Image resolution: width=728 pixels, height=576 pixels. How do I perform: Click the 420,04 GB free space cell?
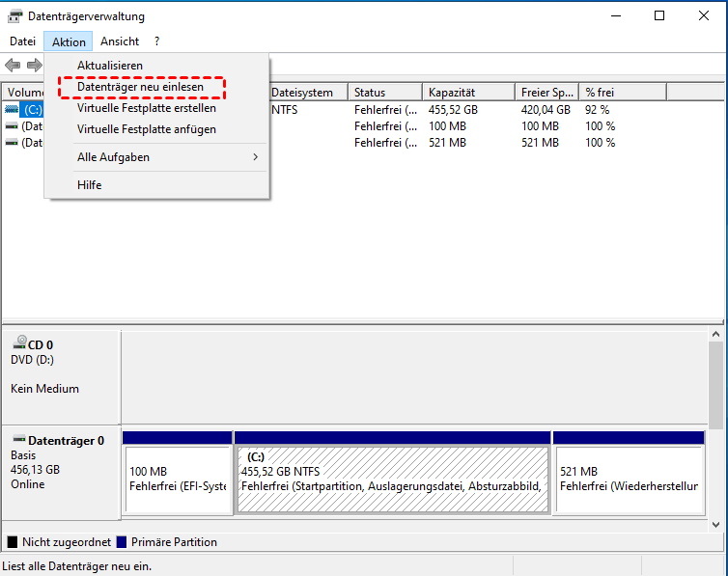(546, 110)
